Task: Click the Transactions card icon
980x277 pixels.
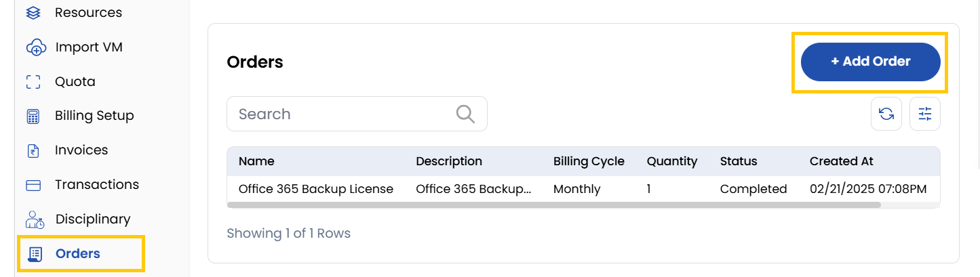Action: click(33, 185)
